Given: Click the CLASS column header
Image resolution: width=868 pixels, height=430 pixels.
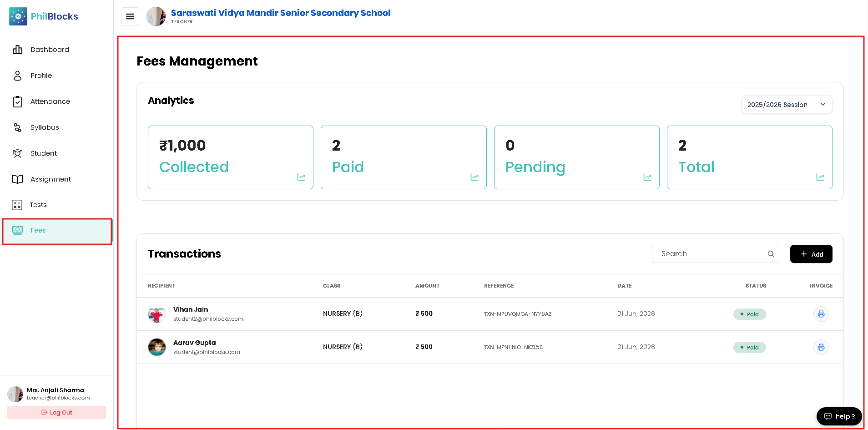Looking at the screenshot, I should [x=332, y=286].
